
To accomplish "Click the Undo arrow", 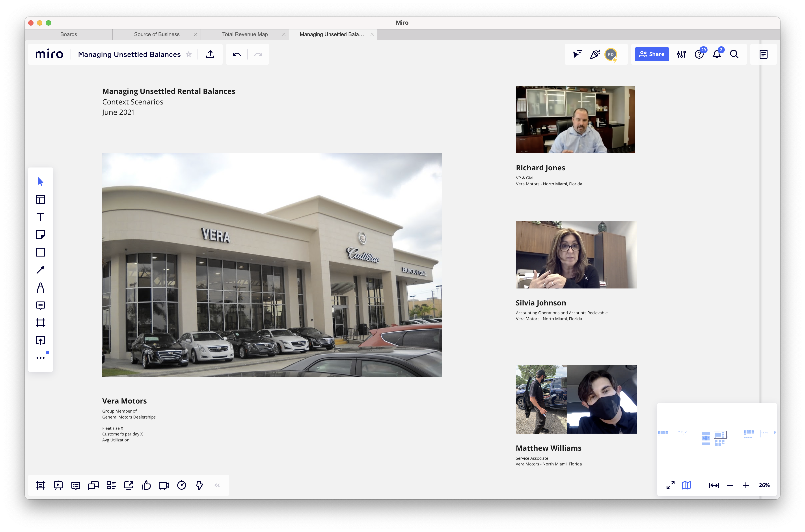I will point(237,54).
